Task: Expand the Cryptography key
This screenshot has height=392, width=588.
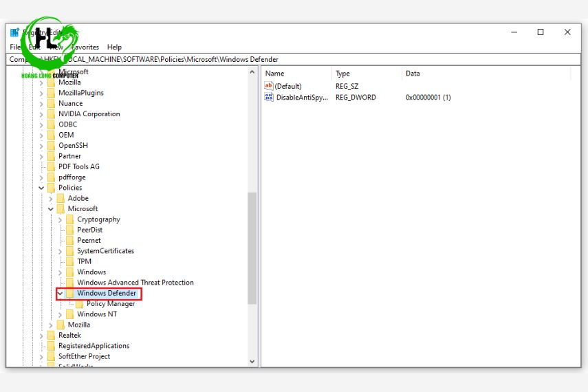Action: 61,219
